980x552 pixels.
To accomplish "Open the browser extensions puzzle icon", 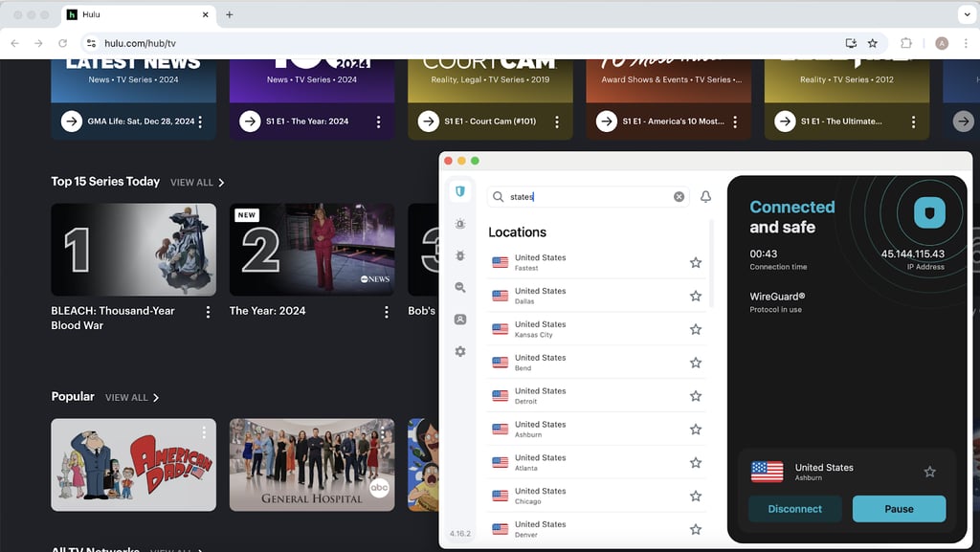I will coord(905,43).
